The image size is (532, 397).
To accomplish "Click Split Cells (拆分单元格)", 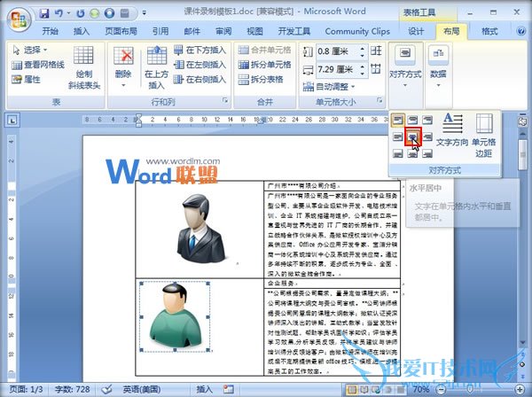I will pos(264,65).
